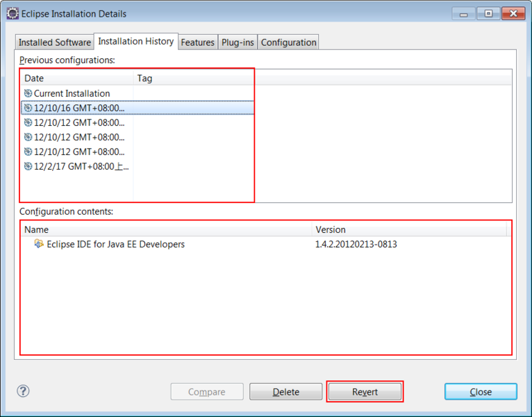The width and height of the screenshot is (532, 417).
Task: Maximize the Eclipse Installation Details window
Action: tap(488, 13)
